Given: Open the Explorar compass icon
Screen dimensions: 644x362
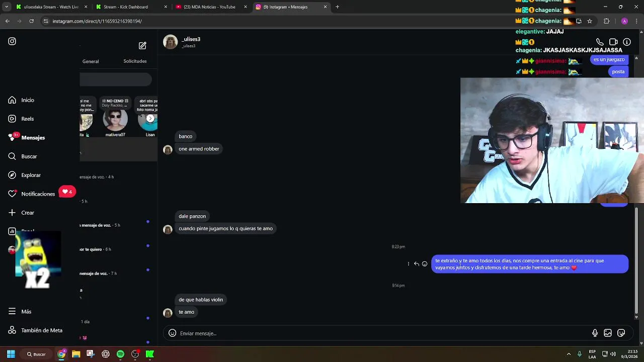Looking at the screenshot, I should [12, 175].
